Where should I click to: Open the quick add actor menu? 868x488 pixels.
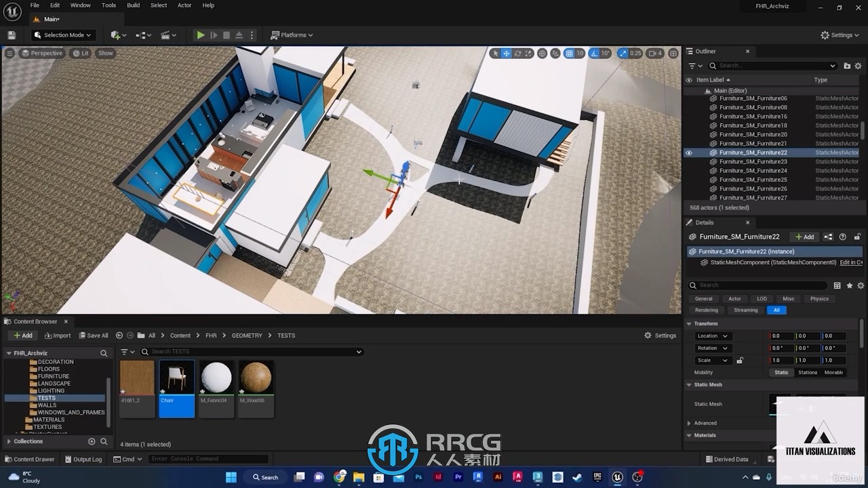click(118, 35)
